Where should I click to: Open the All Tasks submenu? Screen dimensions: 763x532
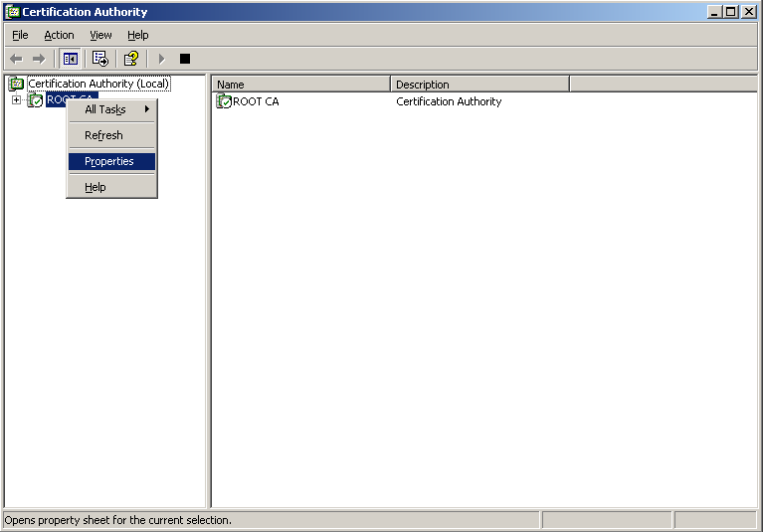pos(111,109)
